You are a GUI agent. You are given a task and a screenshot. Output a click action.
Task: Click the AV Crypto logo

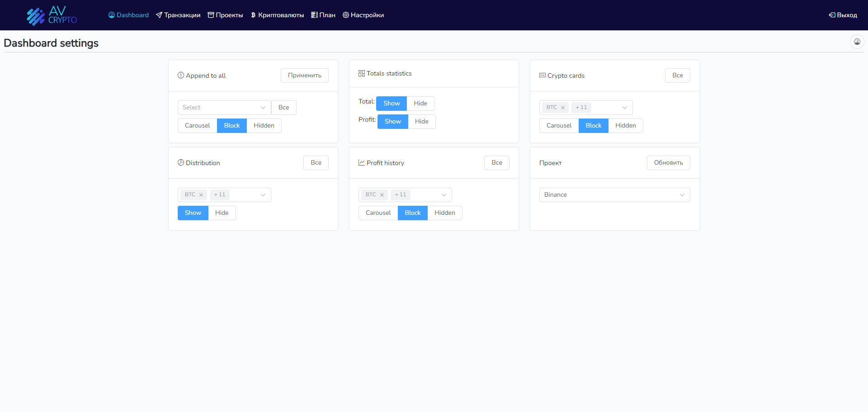click(x=51, y=15)
